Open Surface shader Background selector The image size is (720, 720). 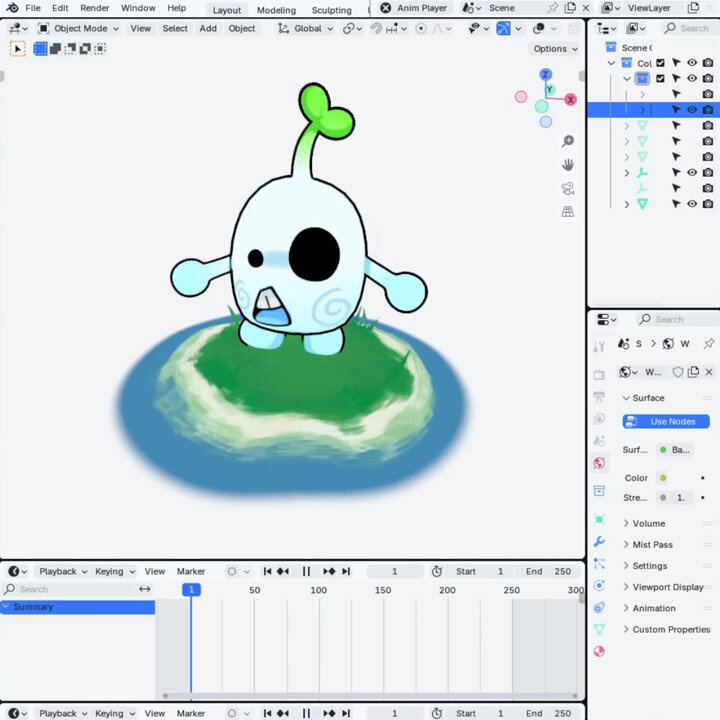(675, 450)
